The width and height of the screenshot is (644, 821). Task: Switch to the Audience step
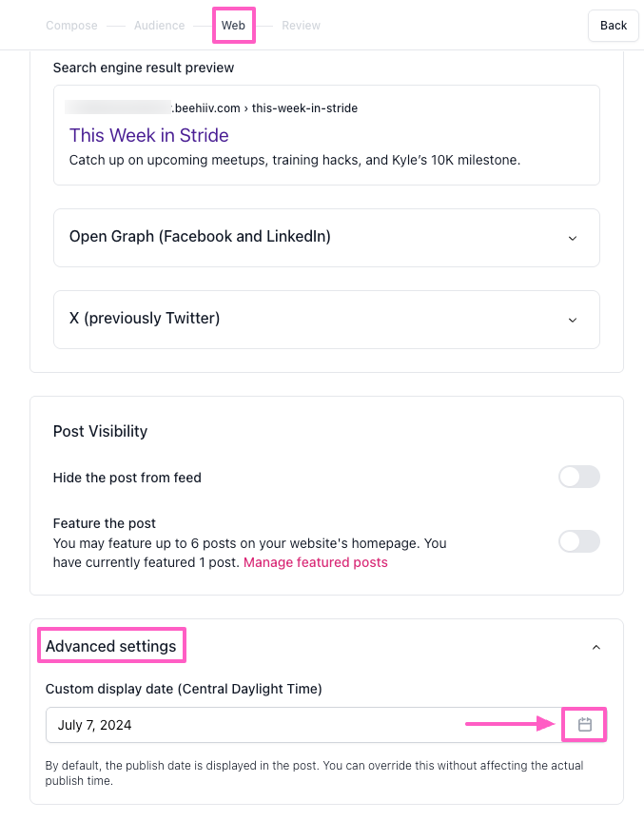[159, 26]
